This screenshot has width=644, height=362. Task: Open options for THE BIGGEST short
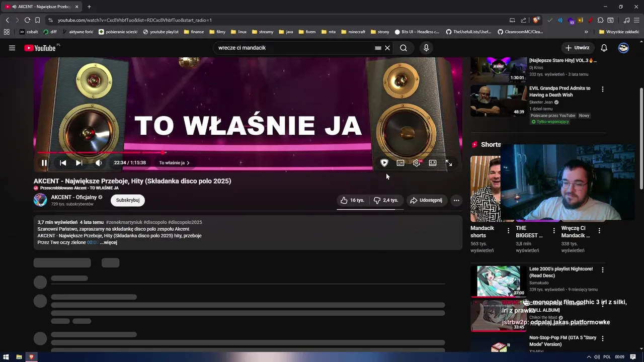(x=554, y=231)
